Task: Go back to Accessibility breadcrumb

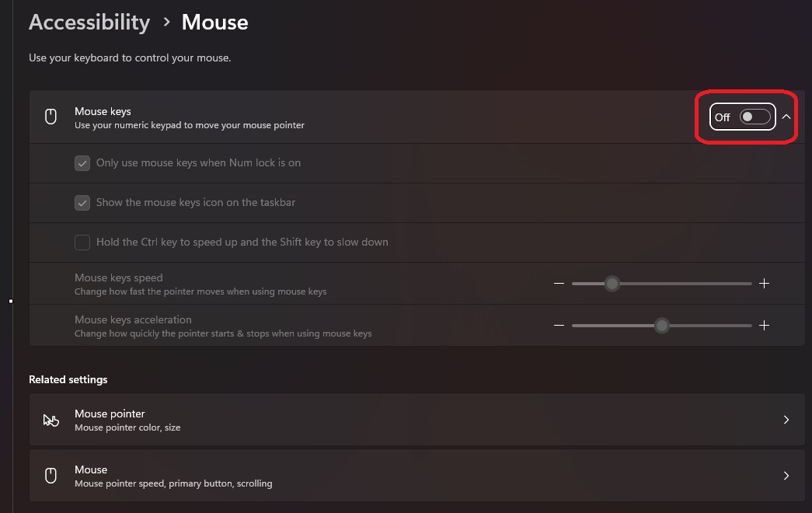Action: (89, 23)
